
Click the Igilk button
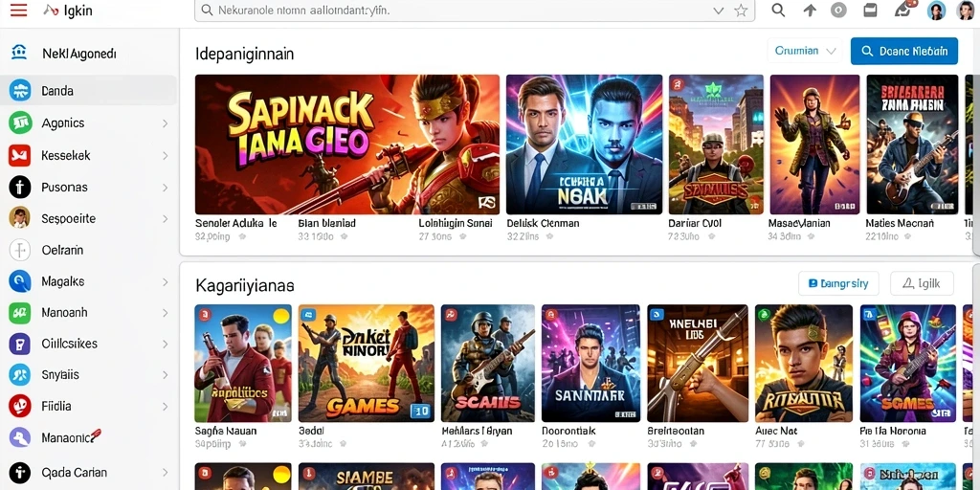point(922,283)
